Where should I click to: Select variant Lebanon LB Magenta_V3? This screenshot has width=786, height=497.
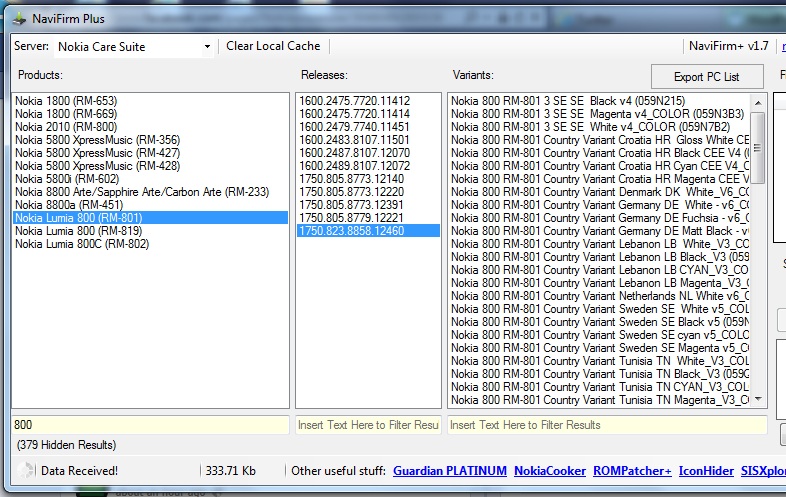pos(600,283)
